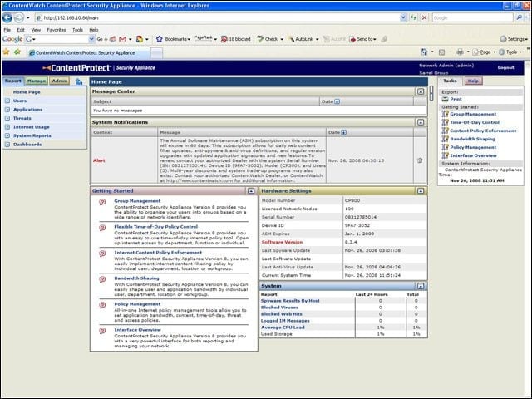Expand the Users tree node
Image resolution: width=532 pixels, height=399 pixels.
pyautogui.click(x=7, y=101)
